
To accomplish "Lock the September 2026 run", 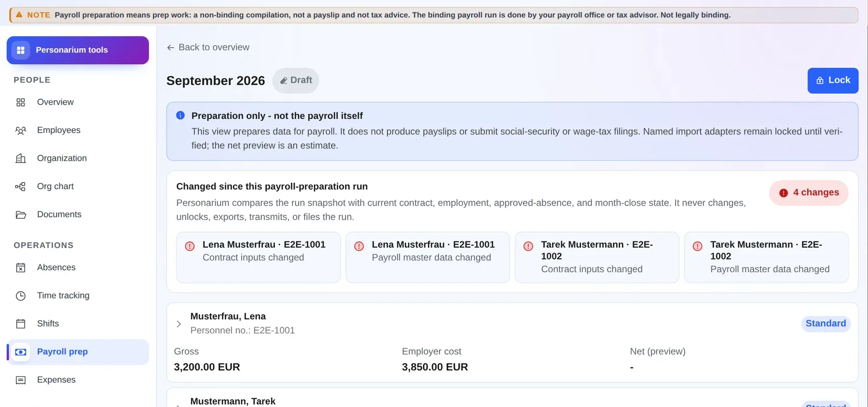I will 833,80.
